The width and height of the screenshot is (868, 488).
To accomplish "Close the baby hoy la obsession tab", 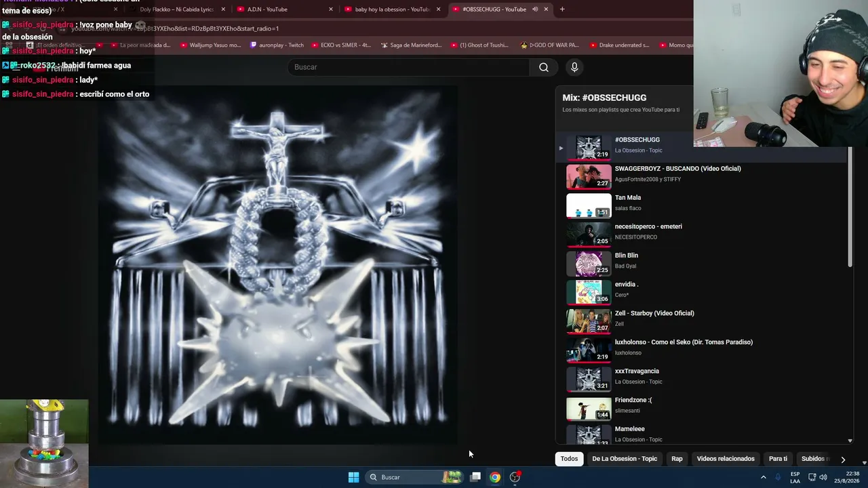I will coord(439,9).
